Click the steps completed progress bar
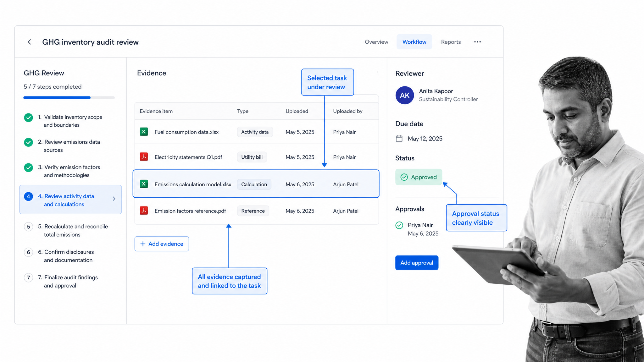 [69, 98]
